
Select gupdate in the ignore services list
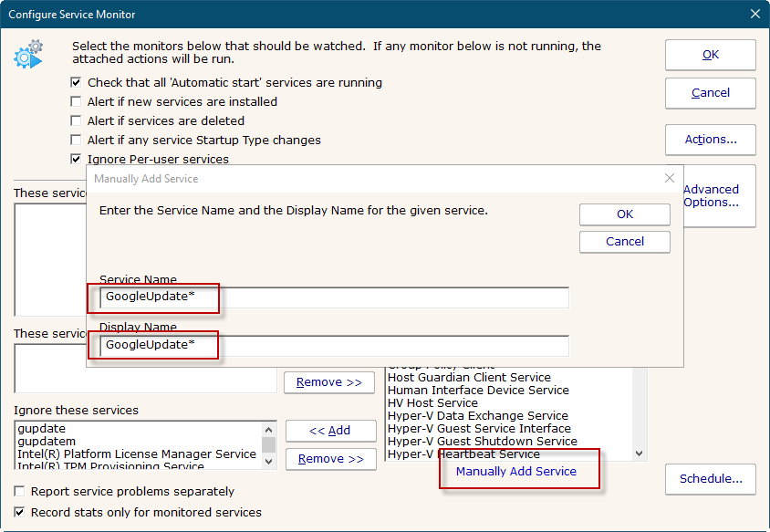41,429
